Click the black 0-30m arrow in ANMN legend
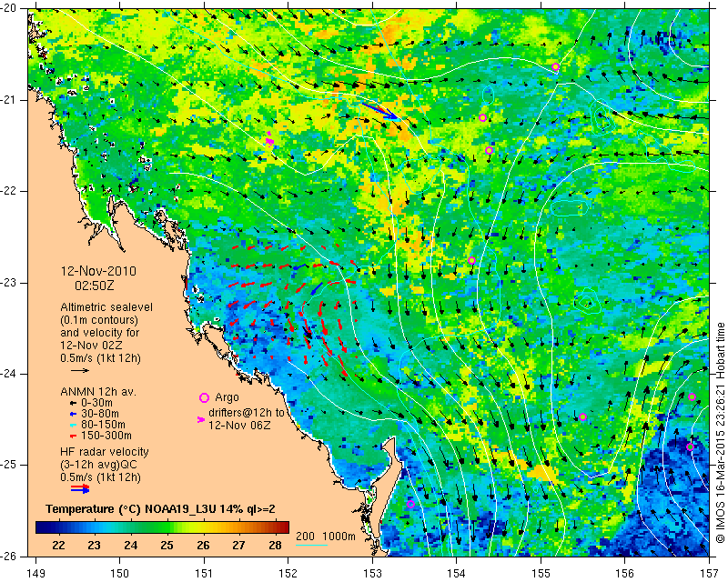The width and height of the screenshot is (728, 582). click(73, 404)
